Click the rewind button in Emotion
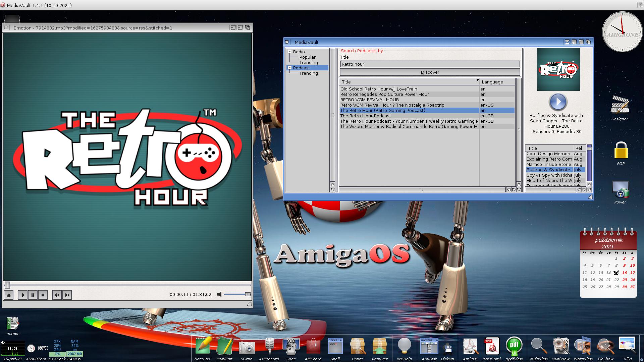This screenshot has height=362, width=644. tap(57, 295)
